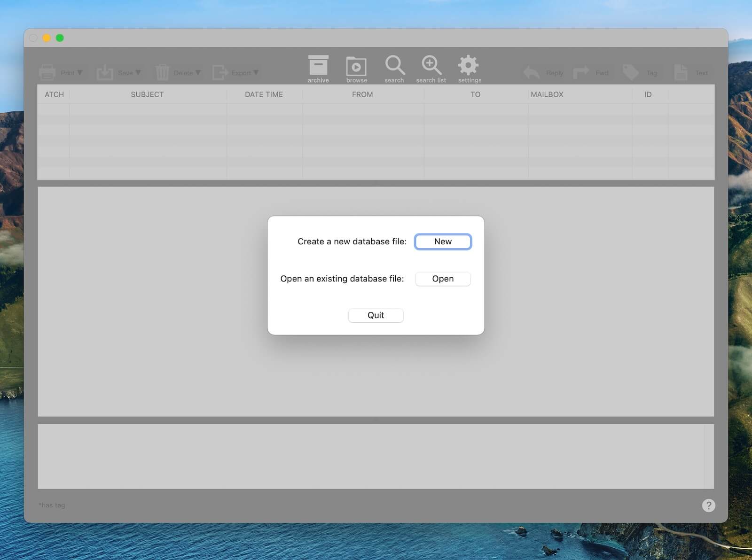Sort by the TO column header

click(x=475, y=94)
